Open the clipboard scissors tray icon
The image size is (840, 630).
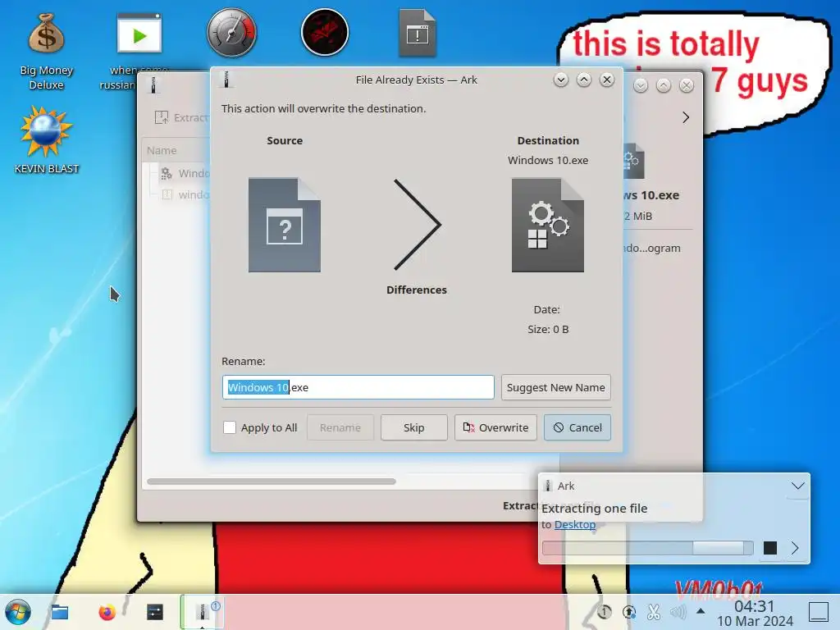click(x=654, y=611)
